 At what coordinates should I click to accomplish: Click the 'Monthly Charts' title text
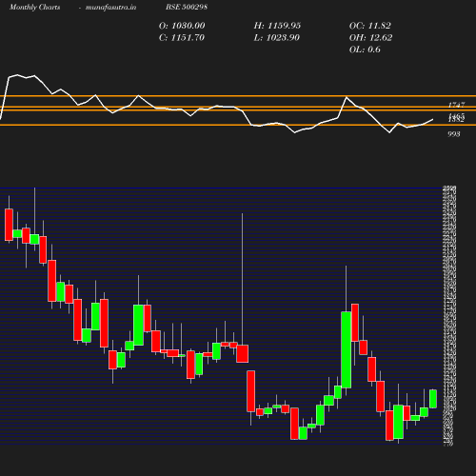35,7
